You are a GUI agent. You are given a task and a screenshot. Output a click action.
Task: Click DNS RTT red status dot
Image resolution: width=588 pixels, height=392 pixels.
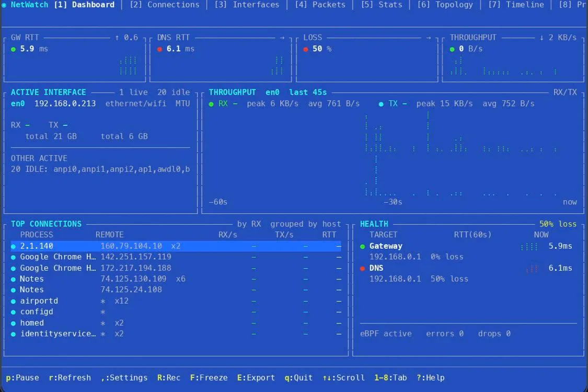tap(160, 49)
